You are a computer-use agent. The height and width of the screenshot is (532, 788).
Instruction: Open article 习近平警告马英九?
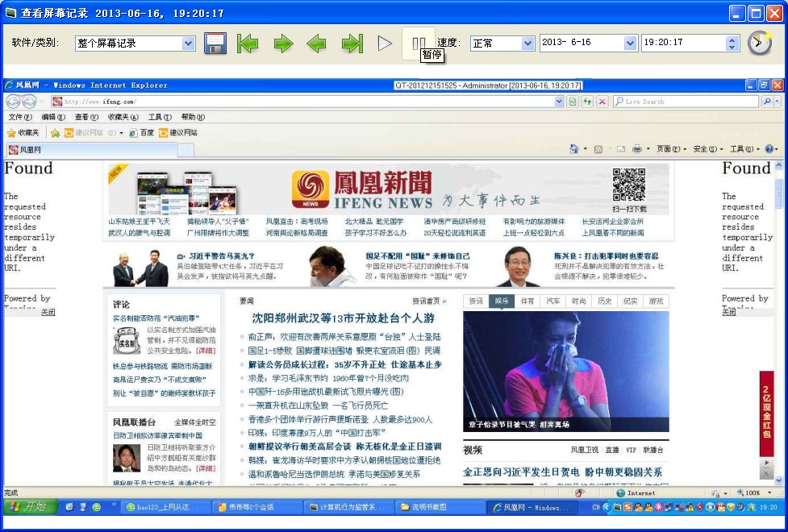[x=221, y=256]
